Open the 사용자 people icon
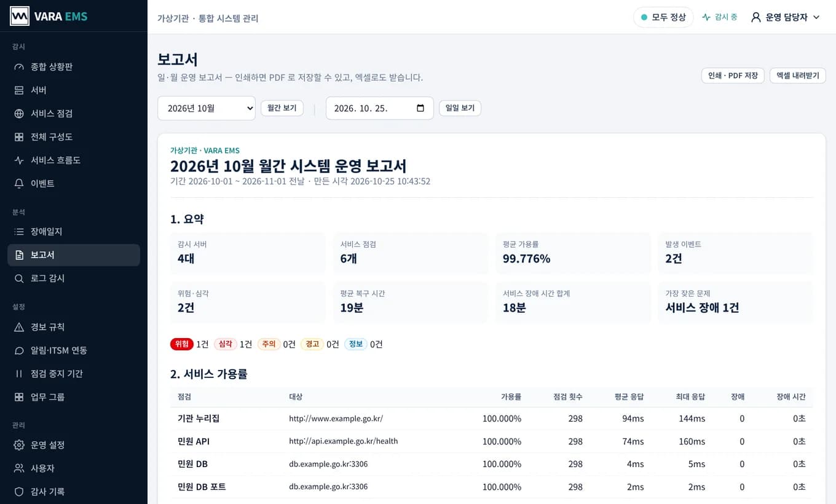 pyautogui.click(x=19, y=468)
